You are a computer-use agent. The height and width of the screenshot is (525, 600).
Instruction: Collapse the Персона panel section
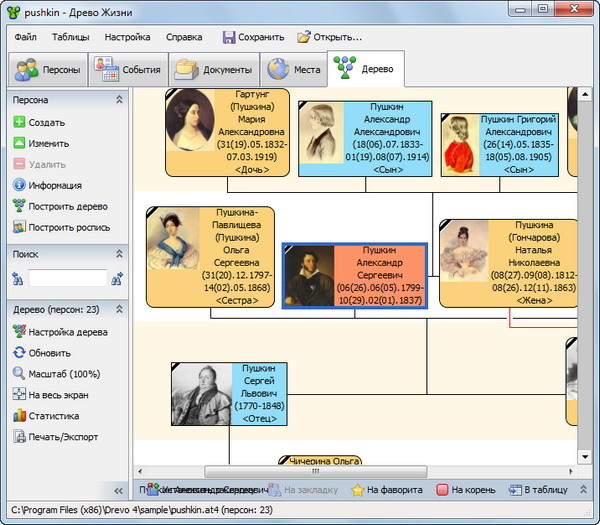120,100
